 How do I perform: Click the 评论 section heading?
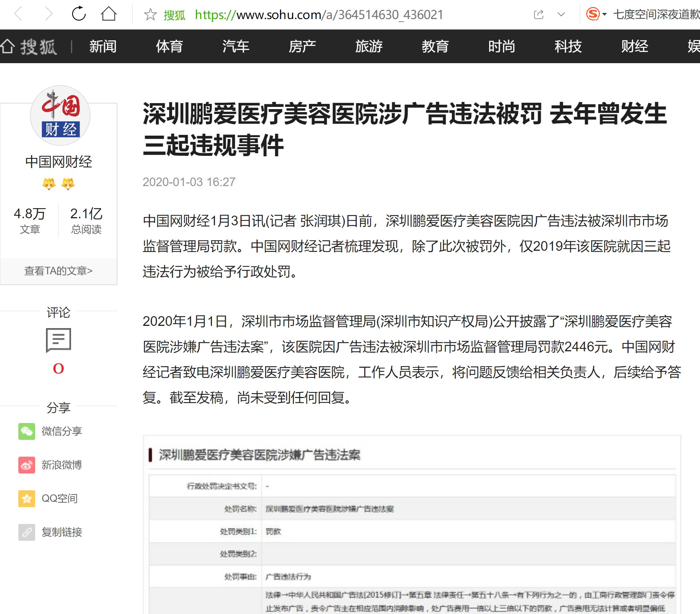pos(58,312)
